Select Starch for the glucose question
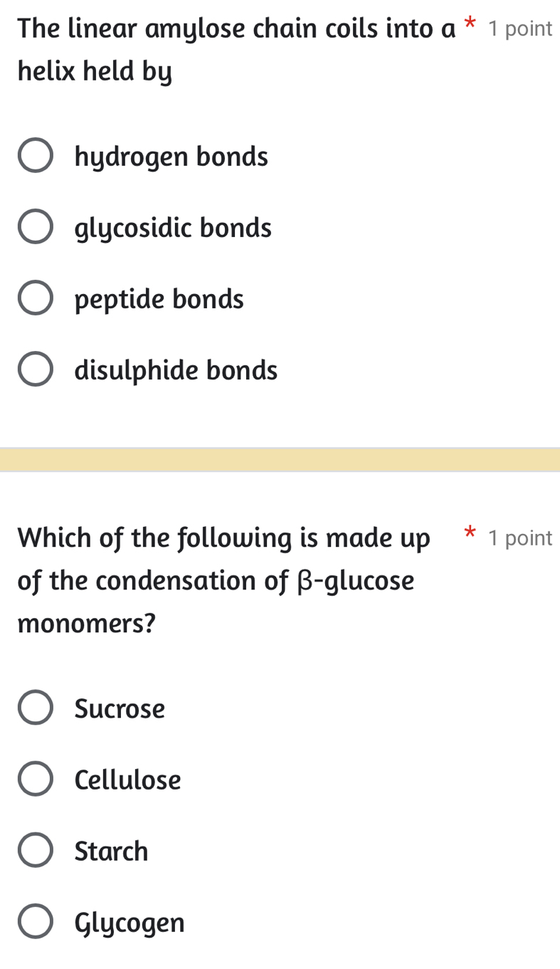Viewport: 560px width, 969px height. pyautogui.click(x=36, y=849)
